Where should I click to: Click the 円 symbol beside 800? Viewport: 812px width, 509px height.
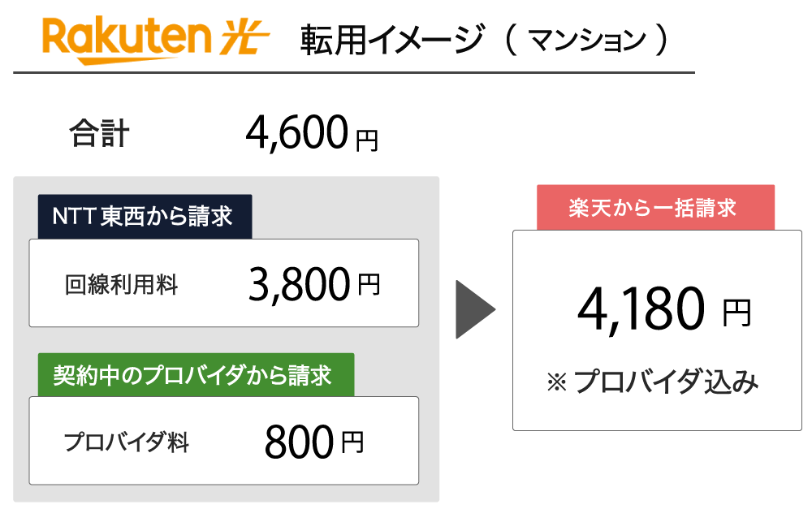tap(352, 443)
